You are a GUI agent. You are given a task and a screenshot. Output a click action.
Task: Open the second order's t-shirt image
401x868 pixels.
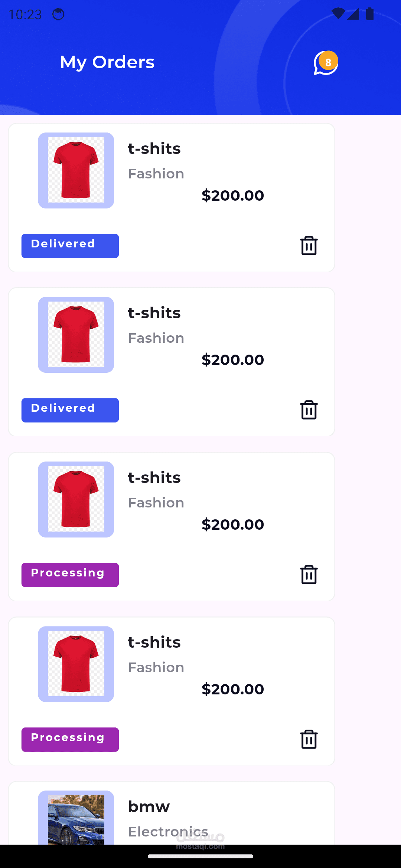[76, 335]
